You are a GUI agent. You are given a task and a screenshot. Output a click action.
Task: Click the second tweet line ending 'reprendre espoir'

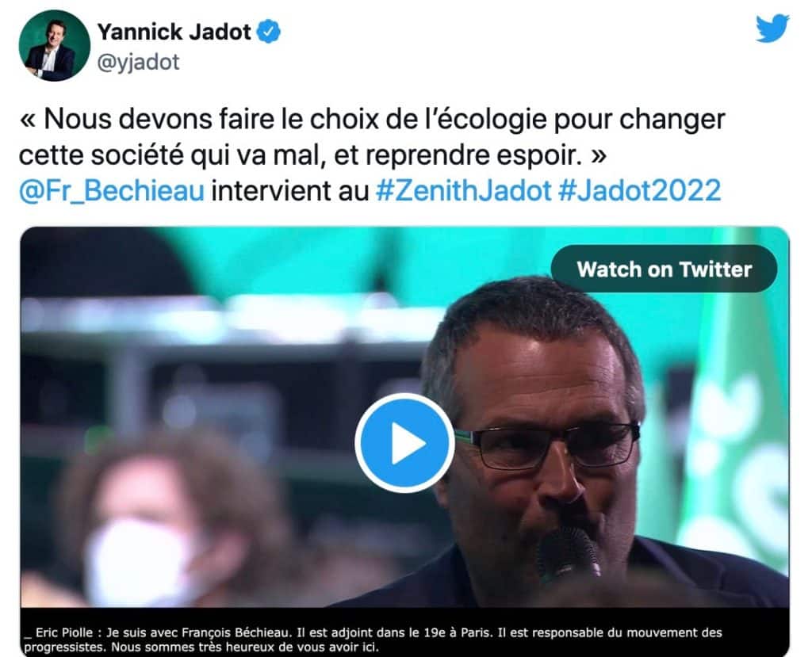312,155
